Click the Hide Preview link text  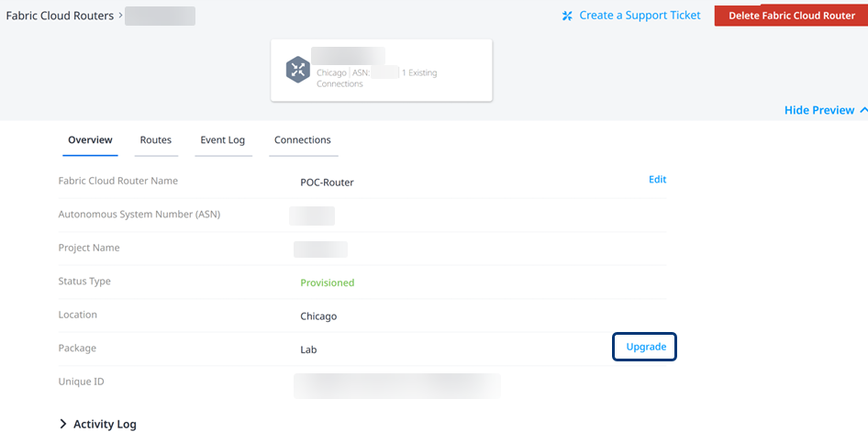tap(819, 110)
